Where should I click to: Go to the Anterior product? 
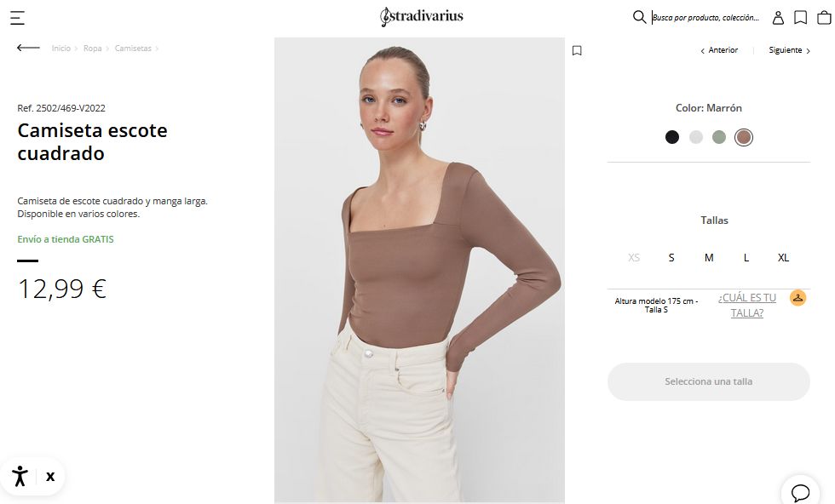coord(720,50)
